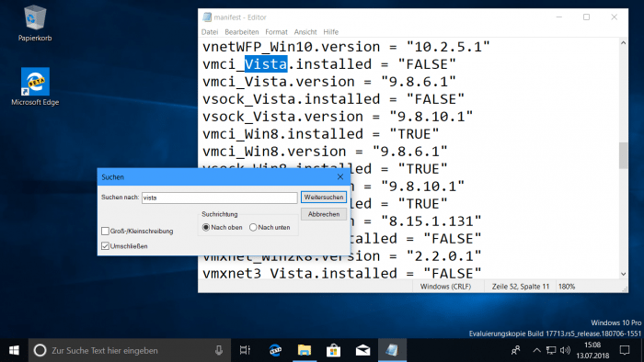644x362 pixels.
Task: Click the highlighted word Vista in the editor
Action: [x=266, y=64]
